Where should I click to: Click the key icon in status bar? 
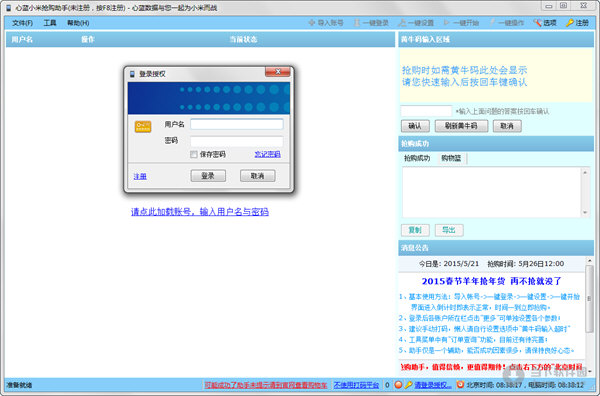coord(408,385)
